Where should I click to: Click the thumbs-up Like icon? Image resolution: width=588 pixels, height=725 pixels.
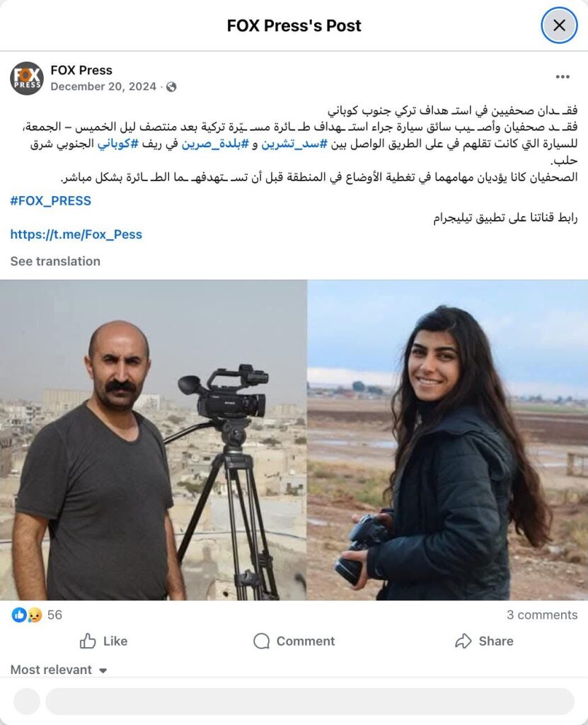click(87, 641)
